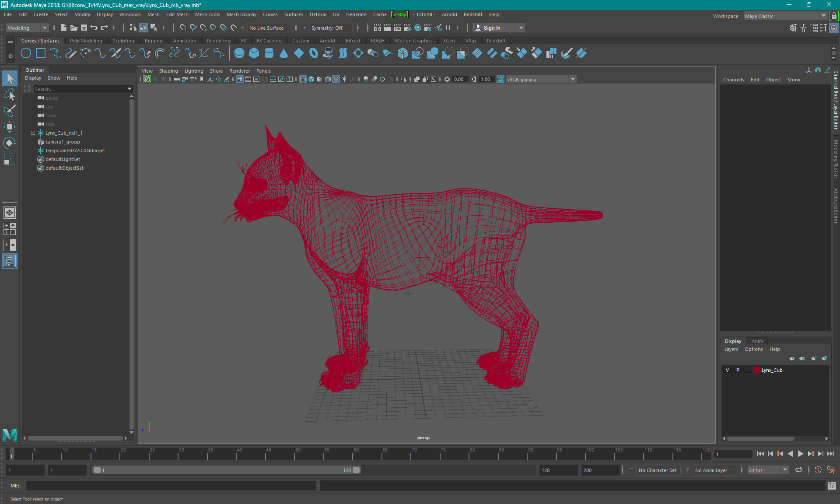This screenshot has height=504, width=840.
Task: Switch to the Rigging shelf tab
Action: click(154, 41)
